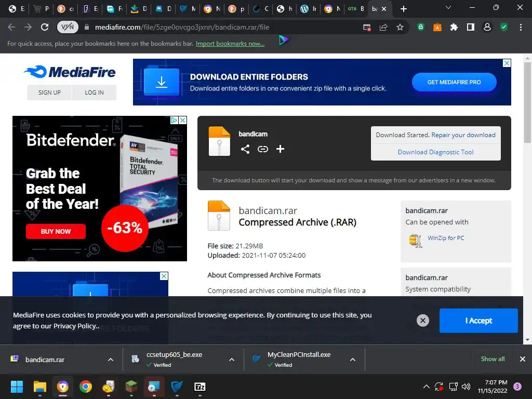Close the active bandicam tab
Screen dimensions: 532x399
384,9
